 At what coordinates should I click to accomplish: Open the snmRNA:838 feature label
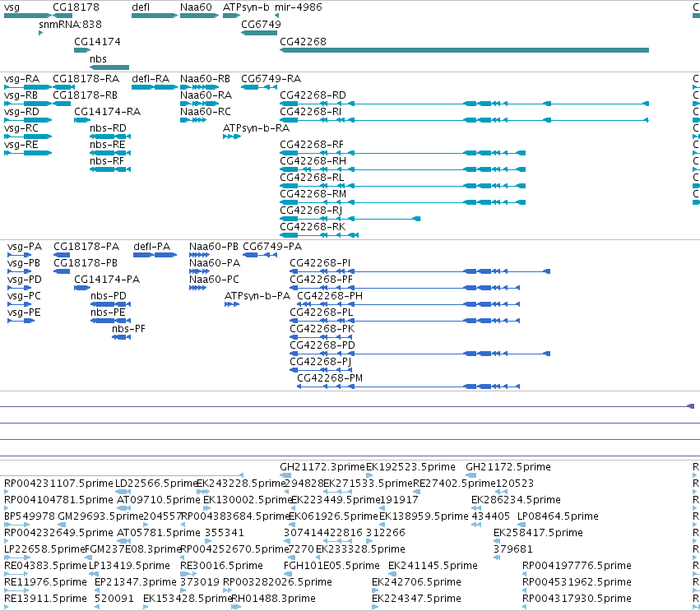[x=70, y=24]
